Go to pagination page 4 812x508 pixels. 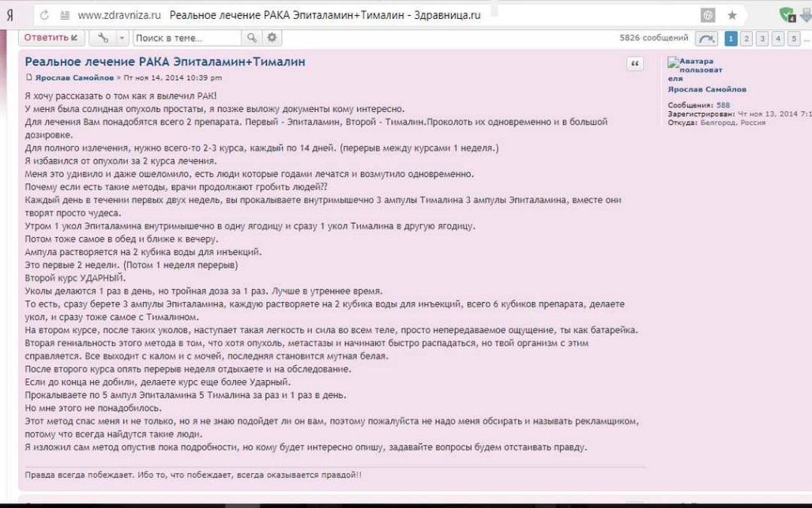tap(778, 39)
